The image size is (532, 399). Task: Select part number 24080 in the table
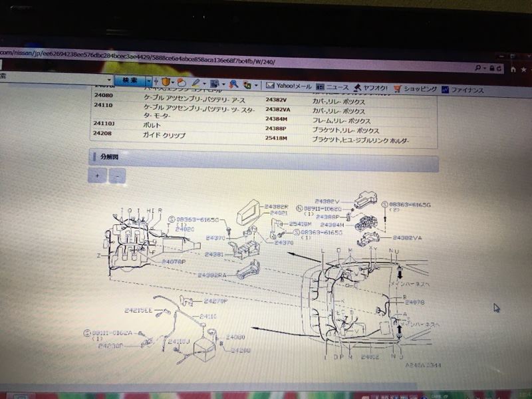tap(104, 95)
